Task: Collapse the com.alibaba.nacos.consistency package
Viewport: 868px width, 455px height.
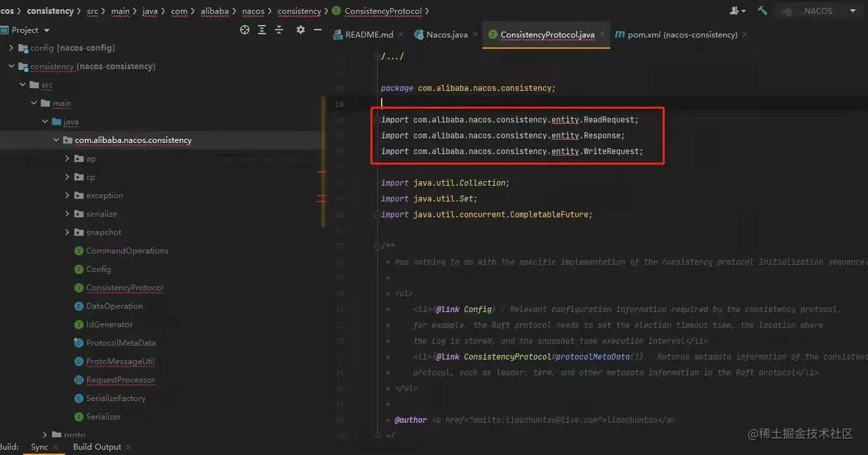Action: pyautogui.click(x=56, y=140)
